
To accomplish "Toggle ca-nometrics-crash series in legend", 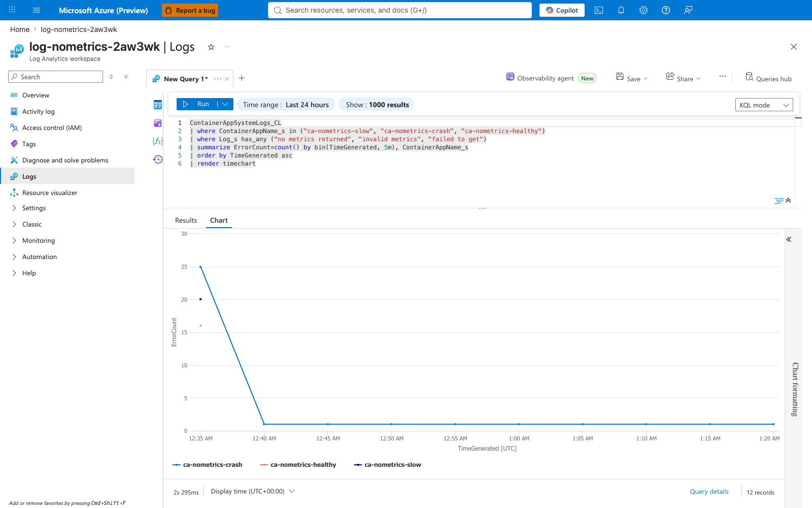I will 208,465.
